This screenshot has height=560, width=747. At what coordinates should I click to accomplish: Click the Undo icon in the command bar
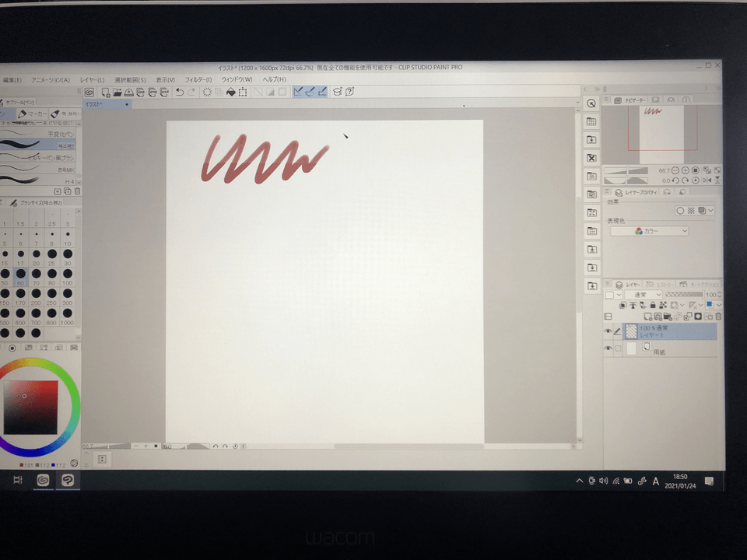pyautogui.click(x=179, y=92)
